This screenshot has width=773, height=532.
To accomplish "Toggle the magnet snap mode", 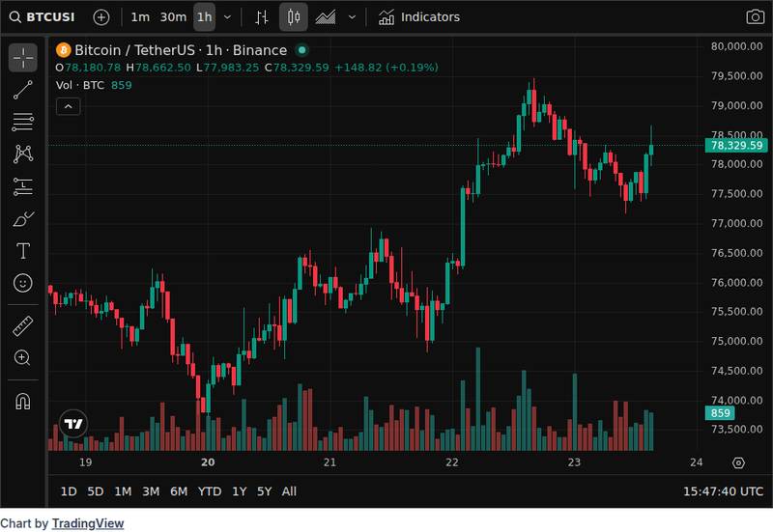I will pos(22,402).
